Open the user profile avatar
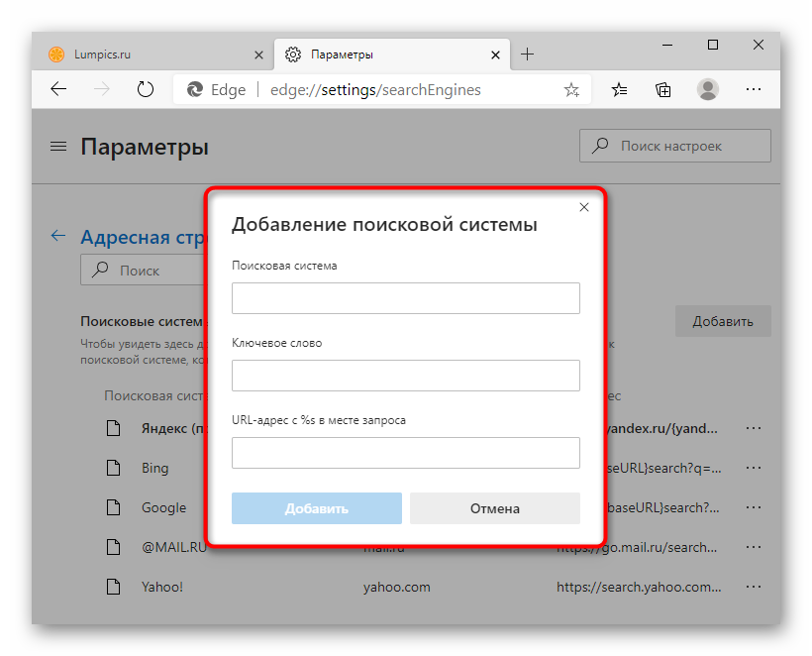 707,89
